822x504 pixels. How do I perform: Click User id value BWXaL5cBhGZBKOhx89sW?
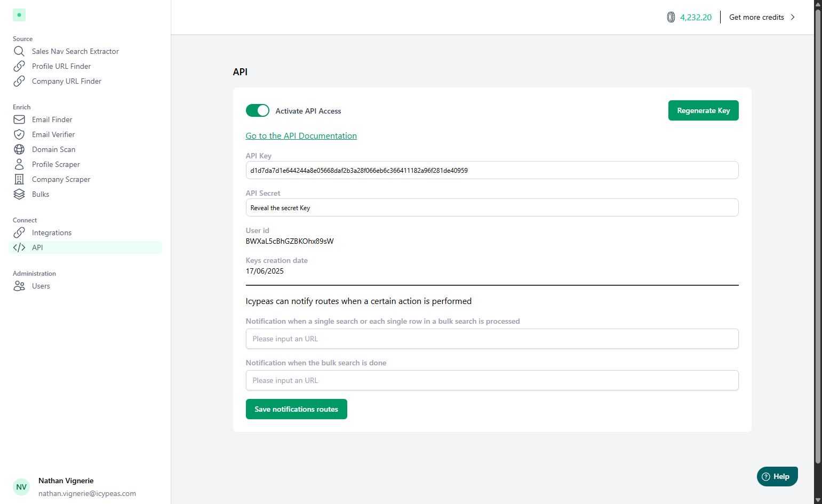[x=290, y=241]
